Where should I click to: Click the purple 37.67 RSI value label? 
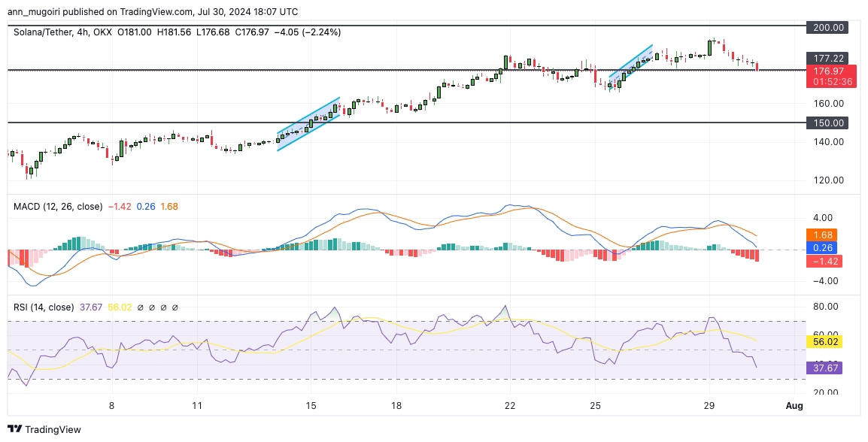point(819,368)
